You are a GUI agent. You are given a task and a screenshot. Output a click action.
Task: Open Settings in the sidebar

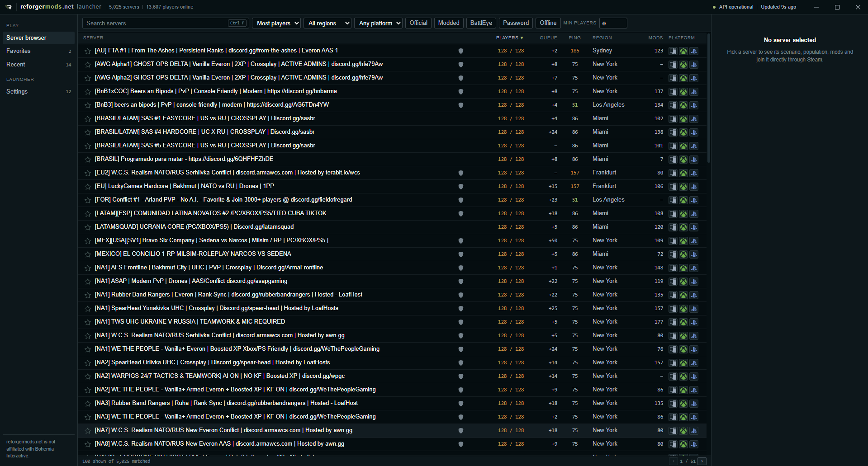[38, 92]
